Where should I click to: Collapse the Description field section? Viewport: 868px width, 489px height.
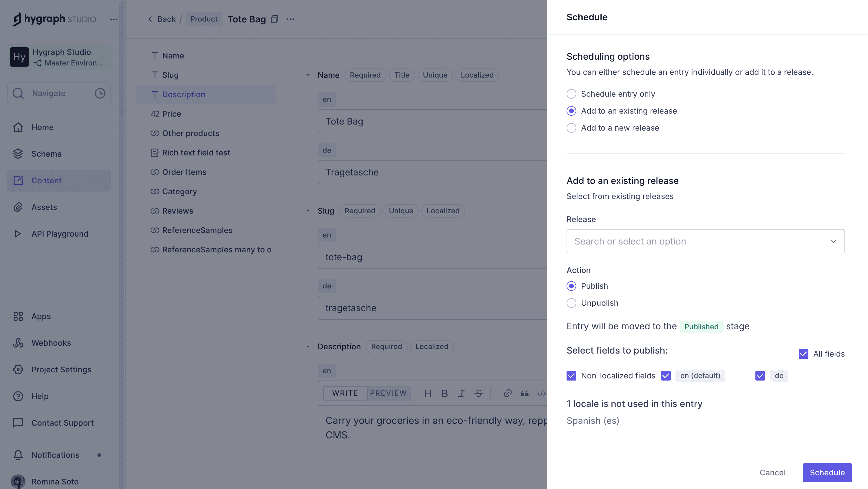pos(307,346)
